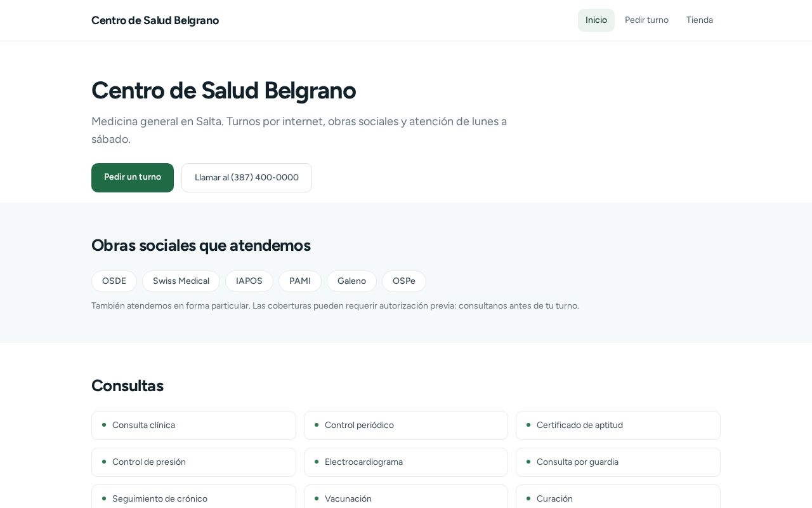Select the OSDE coverage chip

tap(114, 281)
